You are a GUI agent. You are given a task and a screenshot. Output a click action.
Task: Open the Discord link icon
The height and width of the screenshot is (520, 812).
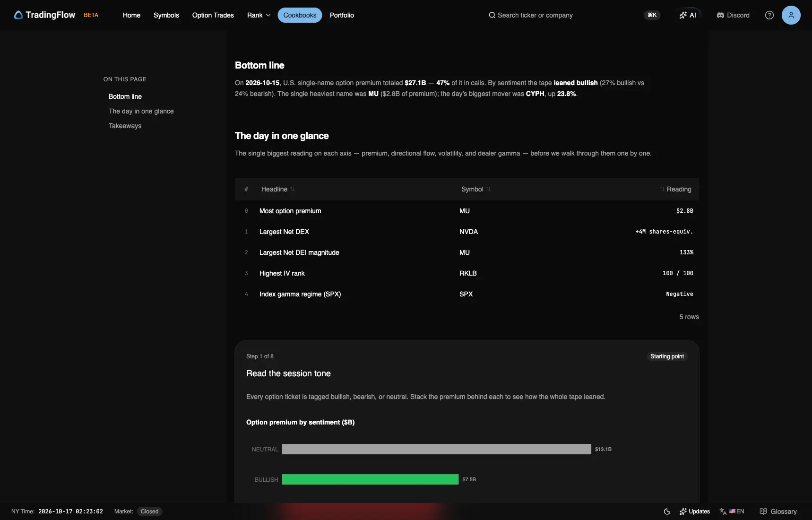pos(720,15)
